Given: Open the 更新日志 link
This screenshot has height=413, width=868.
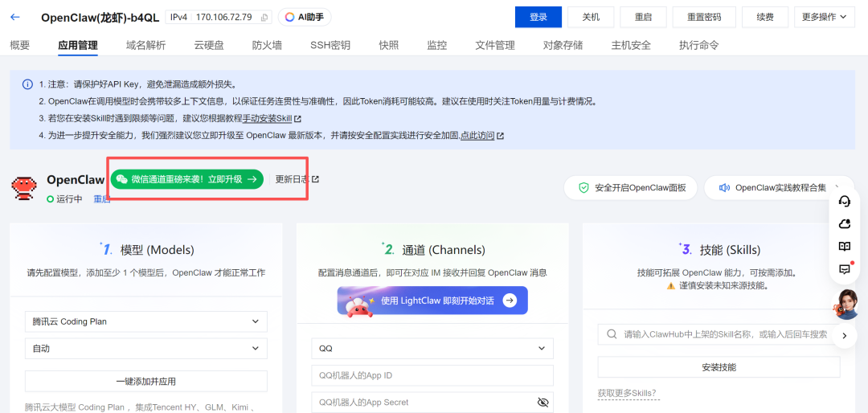Looking at the screenshot, I should click(297, 179).
